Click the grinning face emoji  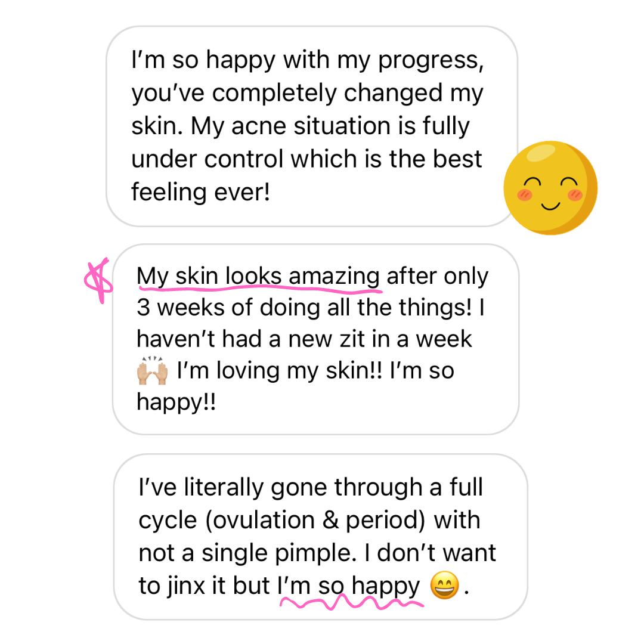(444, 585)
